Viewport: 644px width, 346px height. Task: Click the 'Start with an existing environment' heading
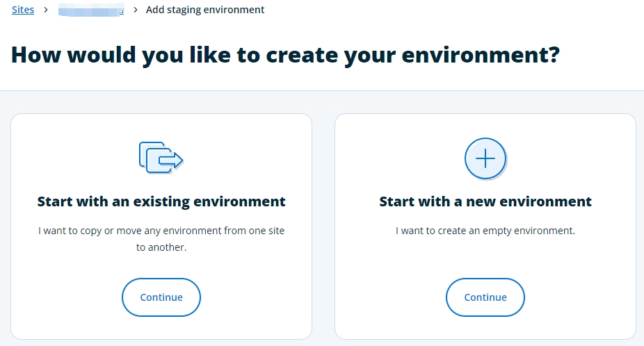(x=161, y=201)
